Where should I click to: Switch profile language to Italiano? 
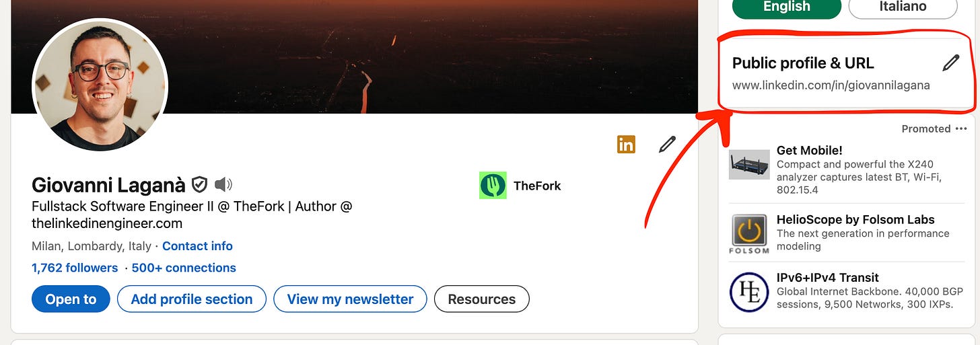pos(903,7)
